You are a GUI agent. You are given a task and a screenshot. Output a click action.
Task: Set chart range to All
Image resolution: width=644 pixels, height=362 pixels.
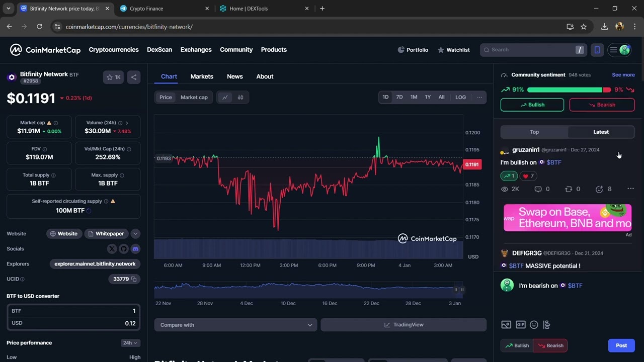[x=441, y=98]
